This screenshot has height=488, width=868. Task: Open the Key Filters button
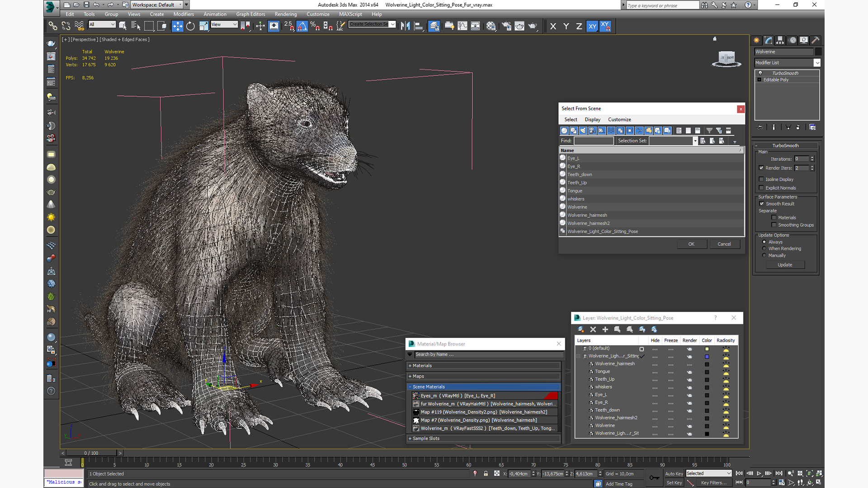click(714, 483)
